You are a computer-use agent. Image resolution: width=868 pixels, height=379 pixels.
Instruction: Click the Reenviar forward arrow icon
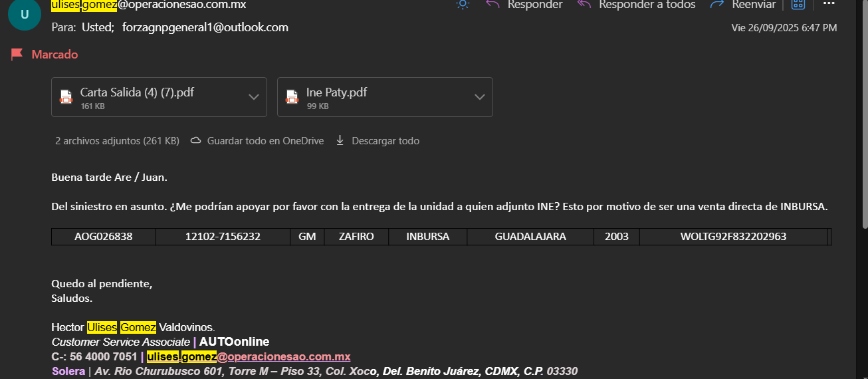(x=716, y=5)
